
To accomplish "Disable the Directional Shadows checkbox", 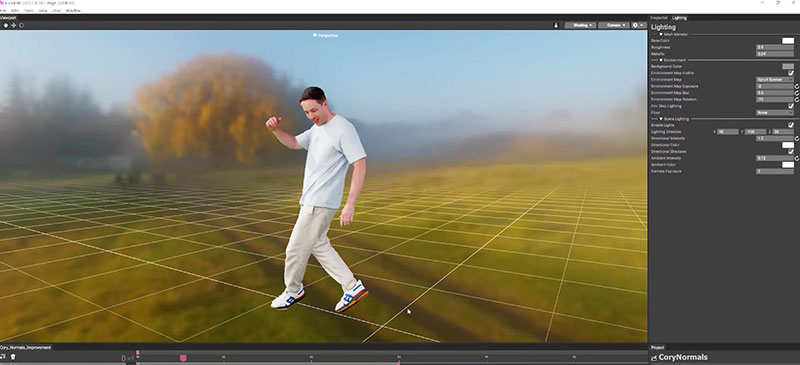I will coord(791,152).
